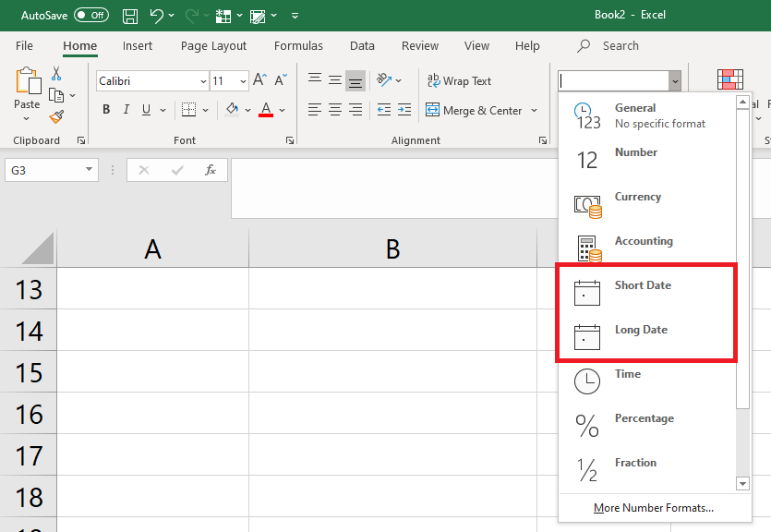Click the Fill Color bucket icon

pos(232,110)
